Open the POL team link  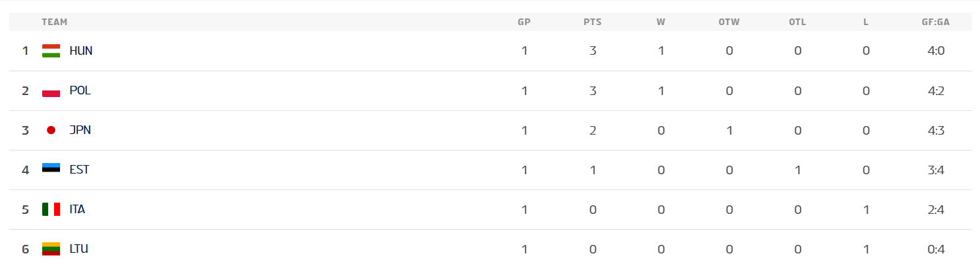point(80,90)
